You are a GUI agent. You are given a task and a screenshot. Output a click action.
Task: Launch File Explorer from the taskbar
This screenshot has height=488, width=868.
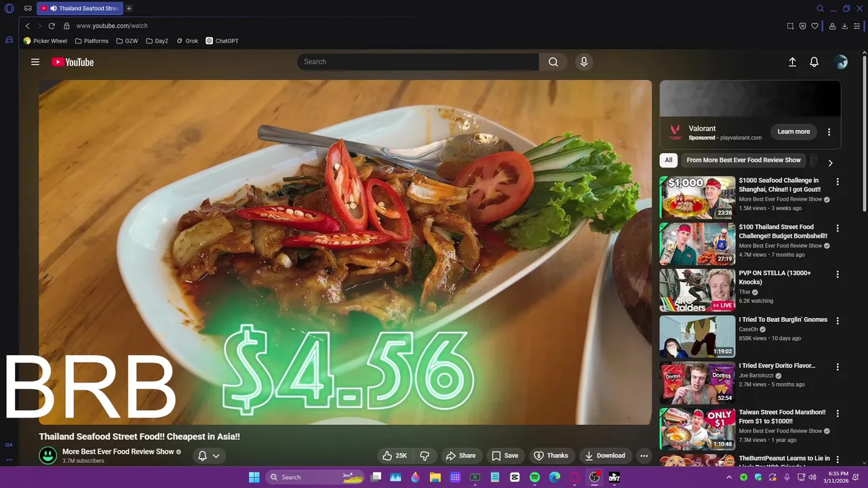point(435,477)
